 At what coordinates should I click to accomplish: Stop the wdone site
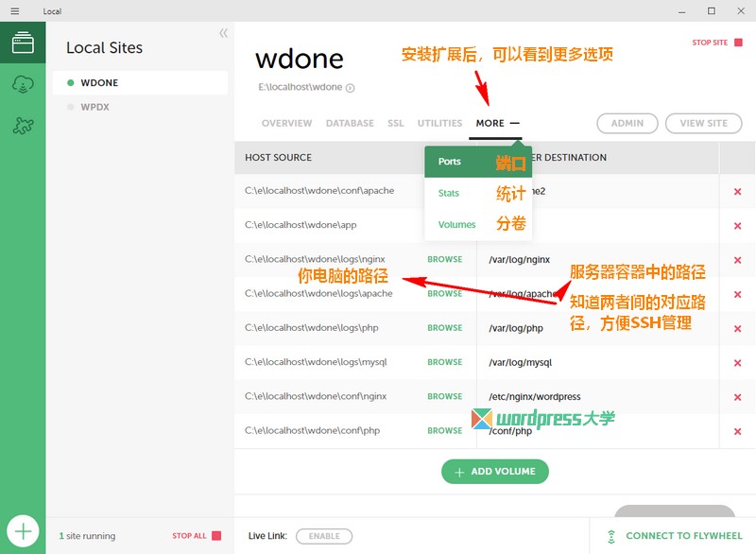pos(717,43)
